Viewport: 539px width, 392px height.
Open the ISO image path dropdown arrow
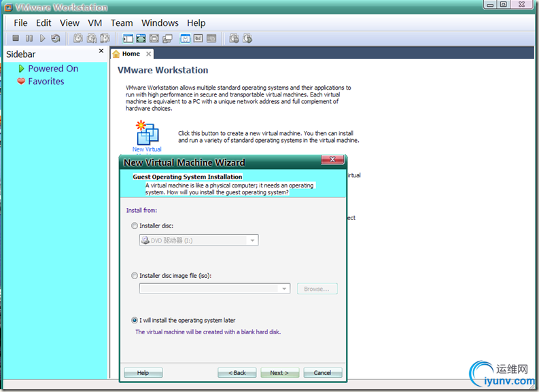coord(284,289)
